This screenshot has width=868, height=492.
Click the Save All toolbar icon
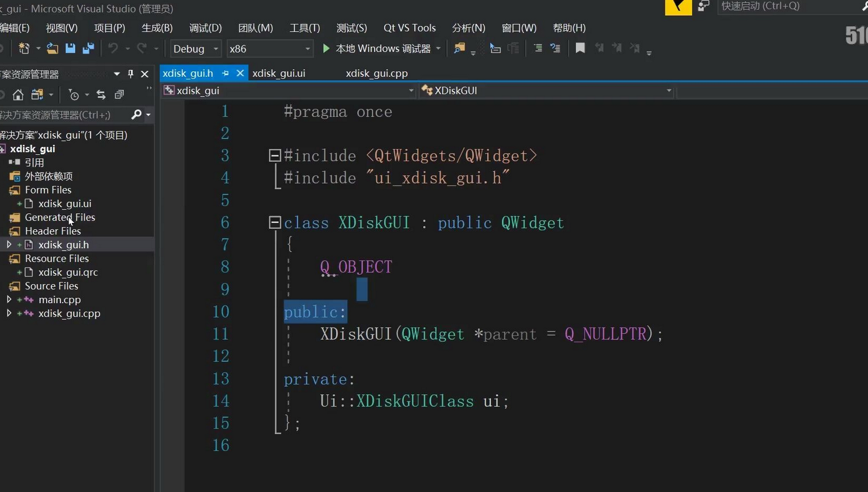point(88,49)
